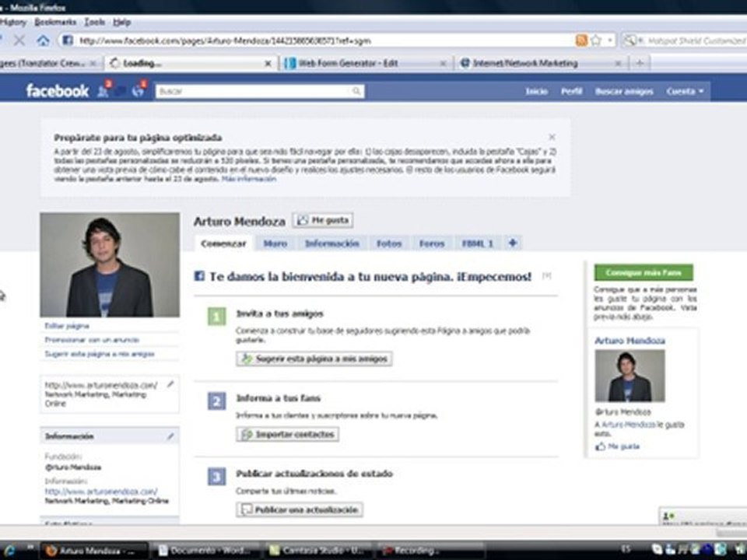This screenshot has width=747, height=560.
Task: Switch to the Fotos tab
Action: coord(389,243)
